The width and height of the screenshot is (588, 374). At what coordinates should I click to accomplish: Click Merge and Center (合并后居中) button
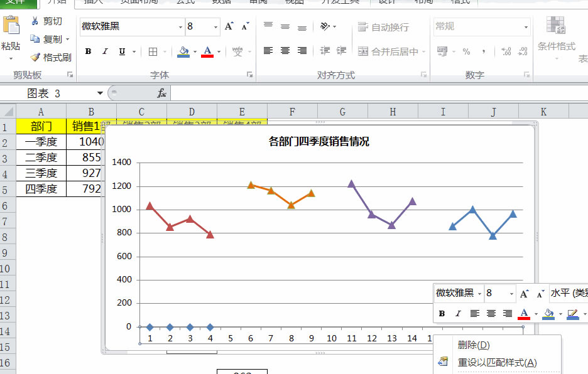pos(388,51)
